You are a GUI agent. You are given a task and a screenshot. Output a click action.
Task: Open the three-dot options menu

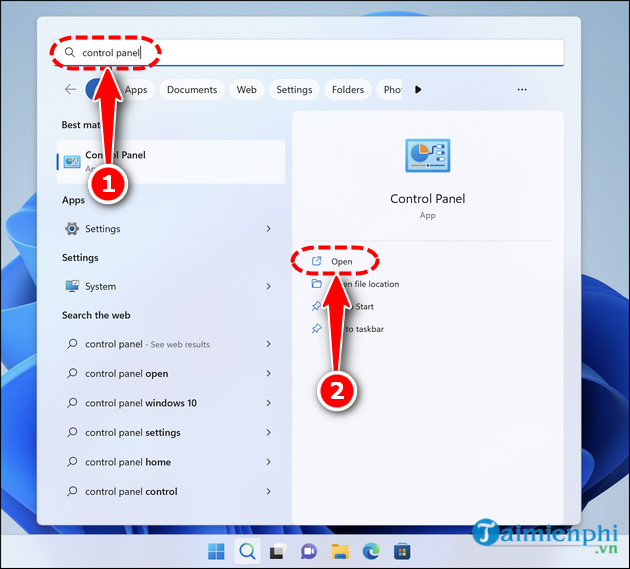coord(522,90)
